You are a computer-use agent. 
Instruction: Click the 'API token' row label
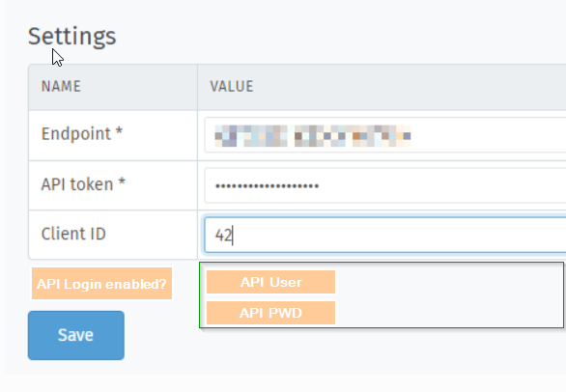click(77, 184)
